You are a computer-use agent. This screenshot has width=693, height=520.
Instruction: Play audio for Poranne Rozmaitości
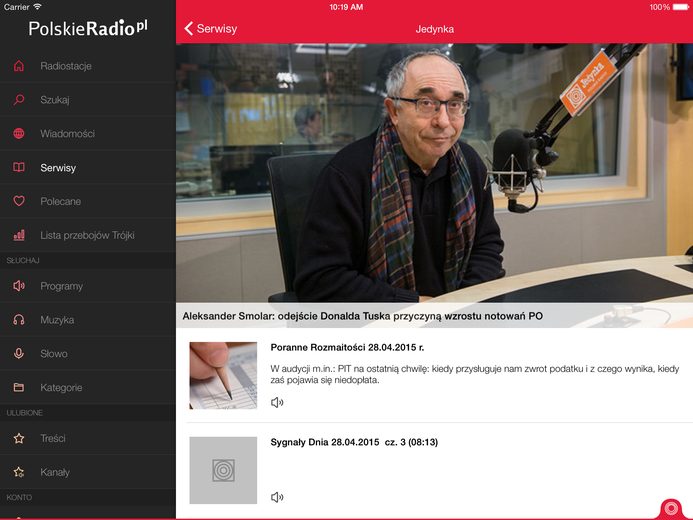[x=277, y=402]
